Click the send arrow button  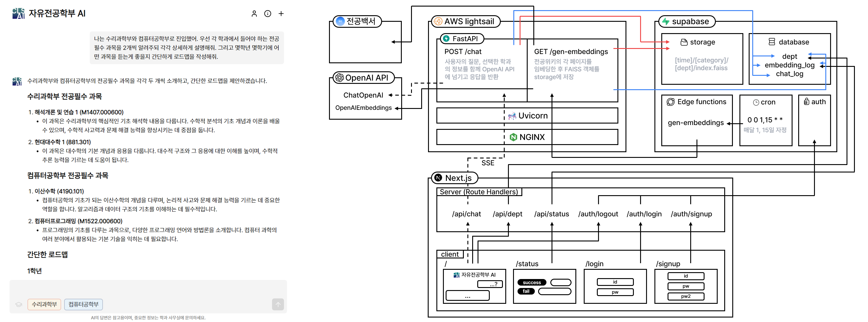278,304
